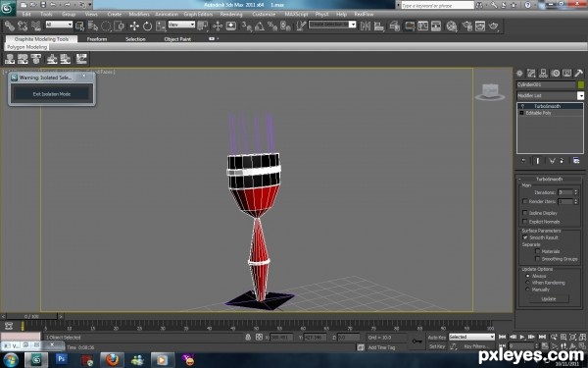Click the time slider 0 / 100 handle
The width and height of the screenshot is (588, 368).
tap(31, 317)
